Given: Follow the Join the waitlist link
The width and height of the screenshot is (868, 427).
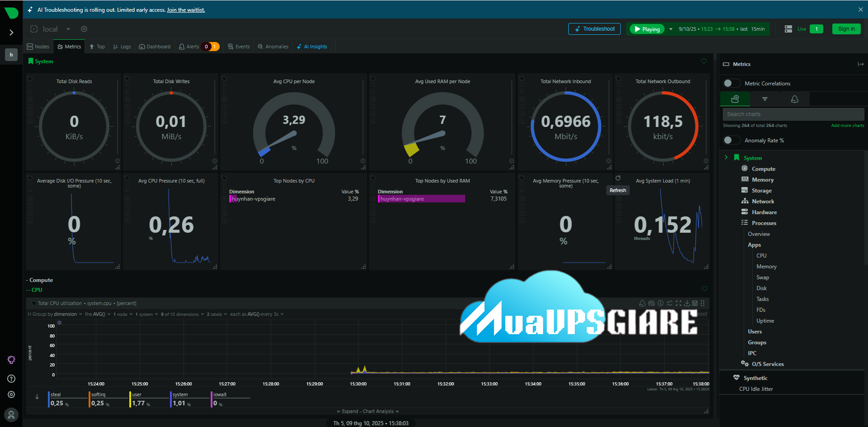Looking at the screenshot, I should 186,10.
